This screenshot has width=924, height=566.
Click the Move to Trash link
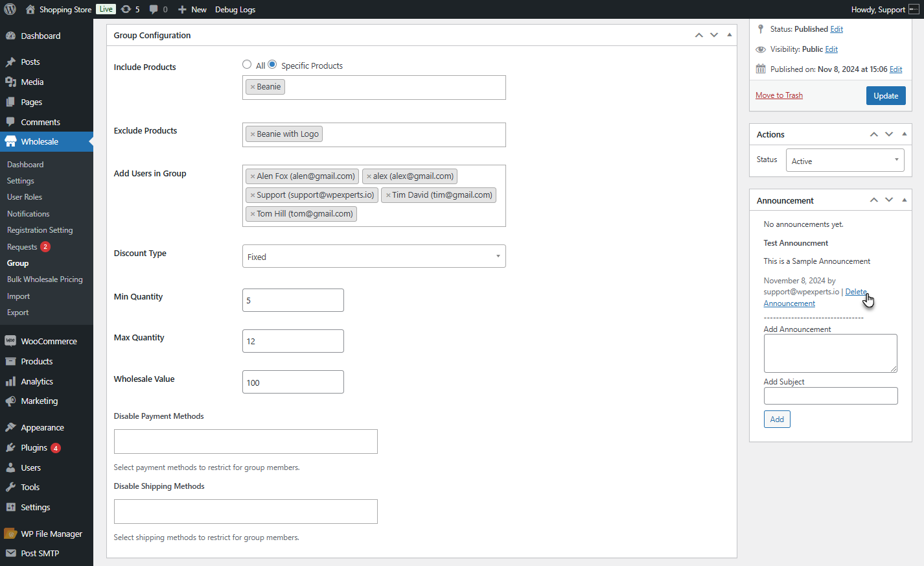tap(779, 95)
